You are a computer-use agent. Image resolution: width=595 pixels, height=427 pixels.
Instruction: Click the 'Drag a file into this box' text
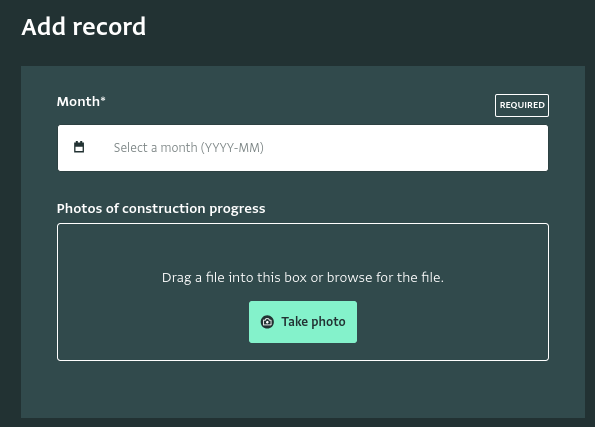coord(234,277)
